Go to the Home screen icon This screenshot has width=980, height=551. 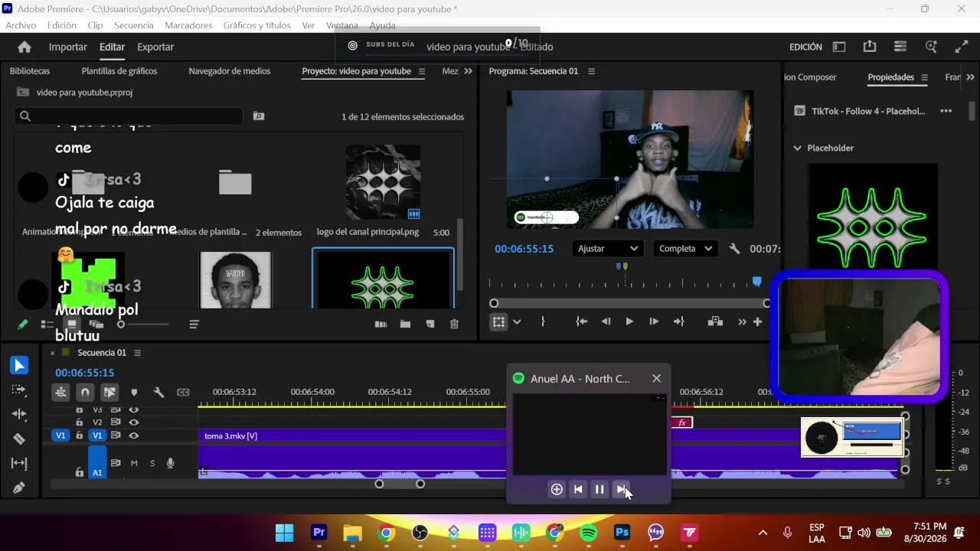pyautogui.click(x=24, y=47)
